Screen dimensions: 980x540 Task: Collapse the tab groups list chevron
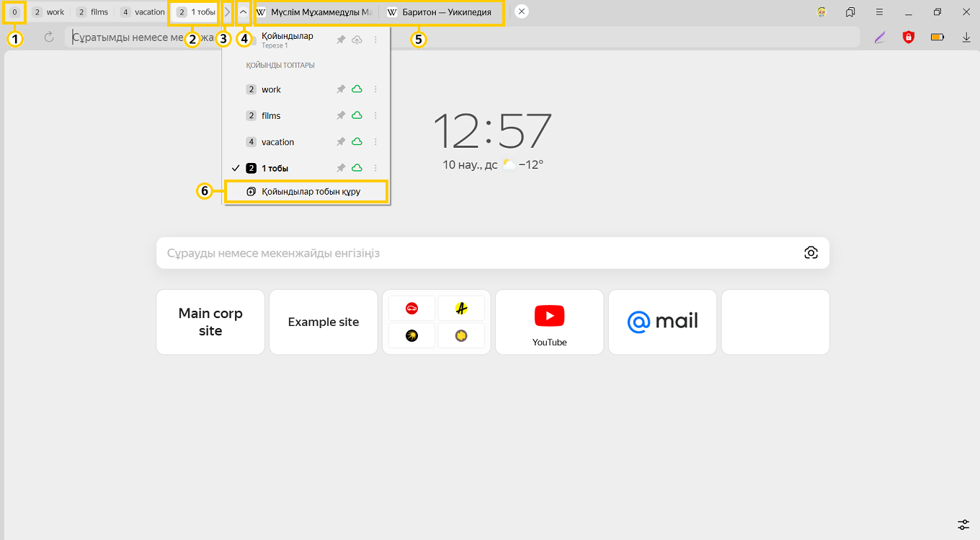pos(243,12)
